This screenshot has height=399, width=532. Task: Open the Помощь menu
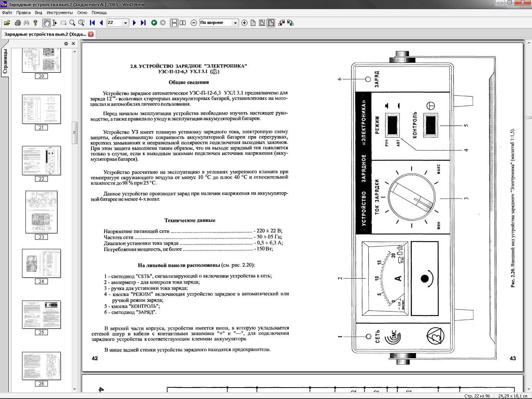pos(99,13)
